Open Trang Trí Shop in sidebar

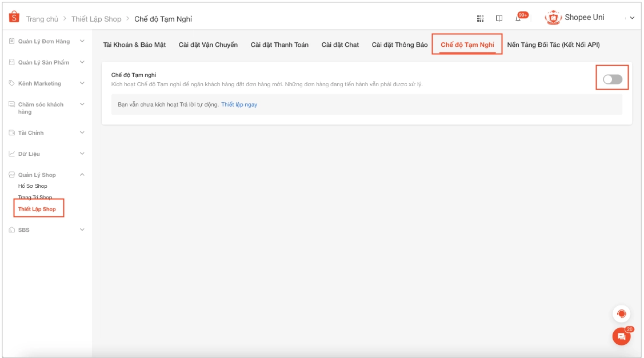(x=35, y=198)
